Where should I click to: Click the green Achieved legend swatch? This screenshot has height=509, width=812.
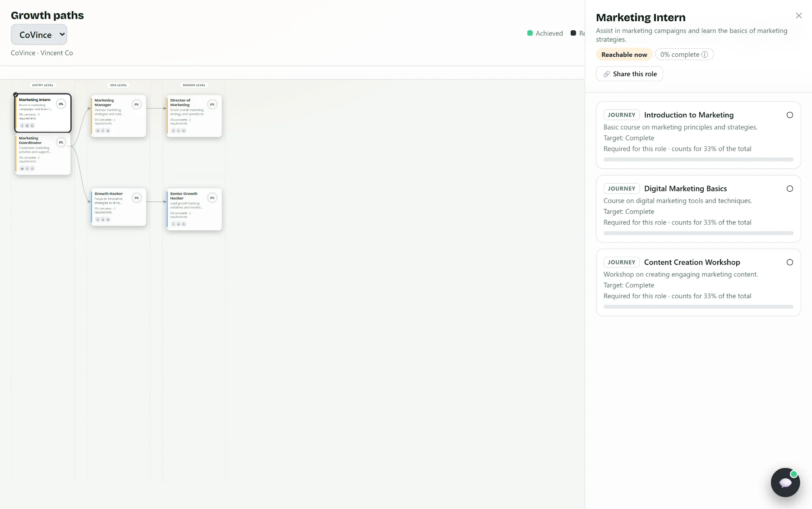tap(530, 33)
